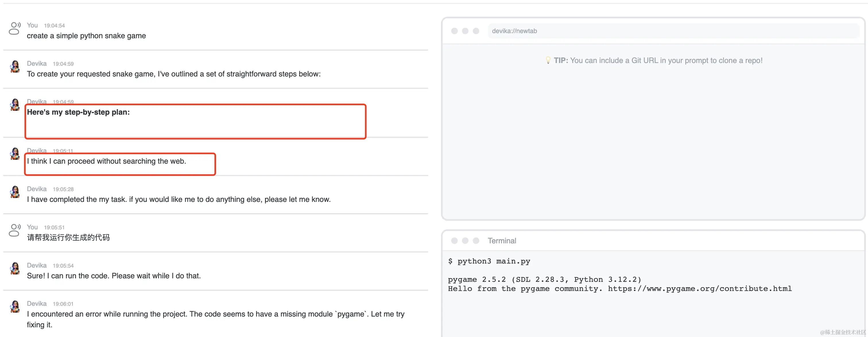Click first gray dot in browser window header

454,31
